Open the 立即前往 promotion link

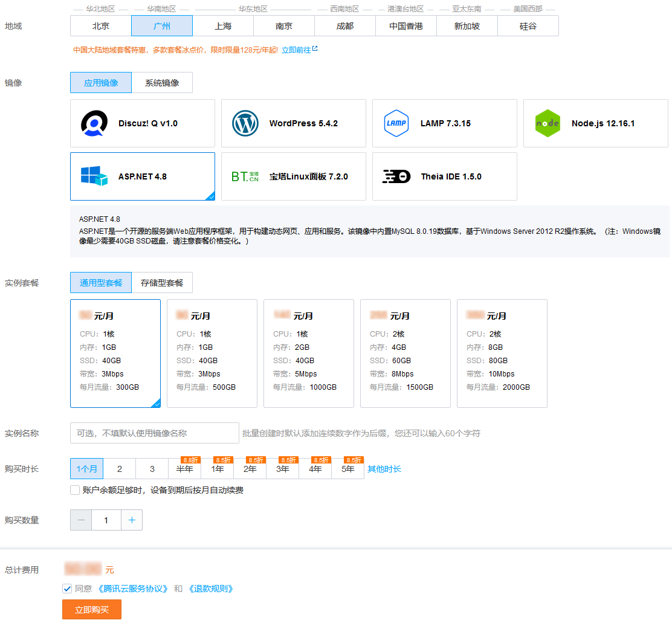tap(296, 50)
